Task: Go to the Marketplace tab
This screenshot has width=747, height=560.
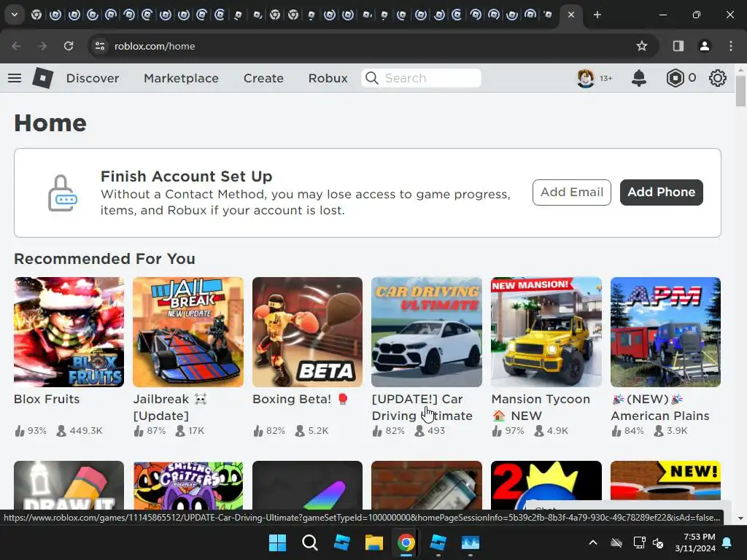Action: point(181,78)
